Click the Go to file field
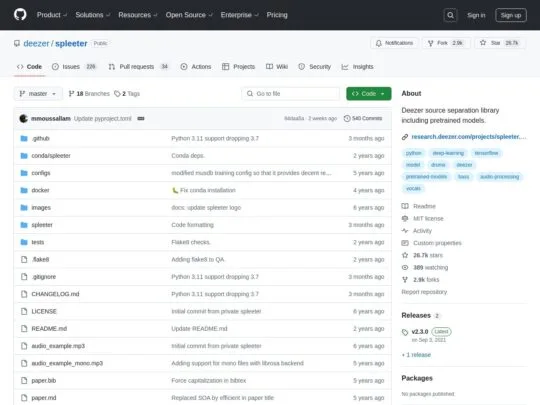 pos(291,94)
